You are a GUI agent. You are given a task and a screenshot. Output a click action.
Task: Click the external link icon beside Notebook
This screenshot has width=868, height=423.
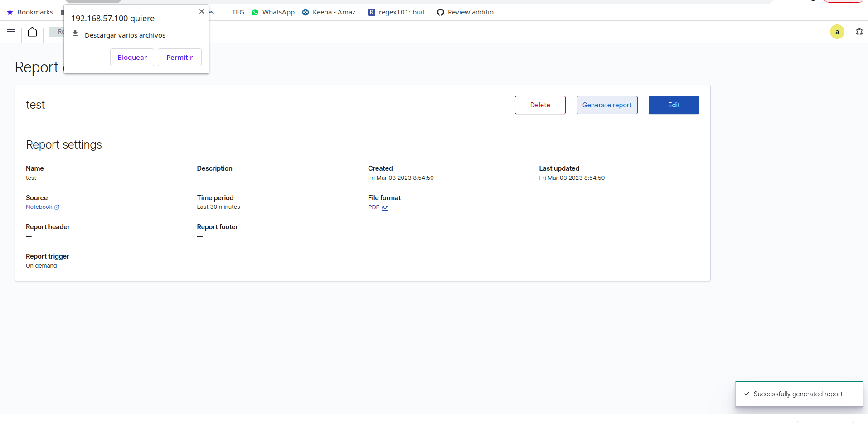click(57, 207)
